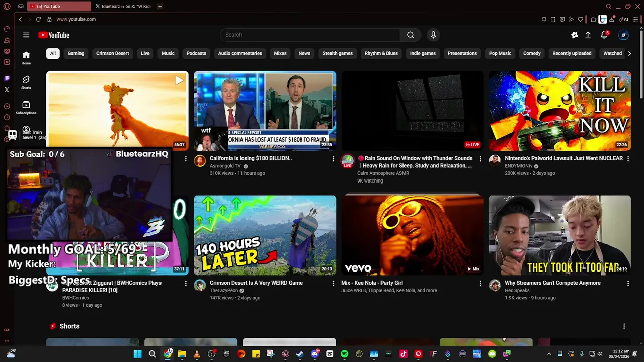Open Calm Atmosphere ASMR channel link
Viewport: 644px width, 362px height.
pyautogui.click(x=383, y=173)
